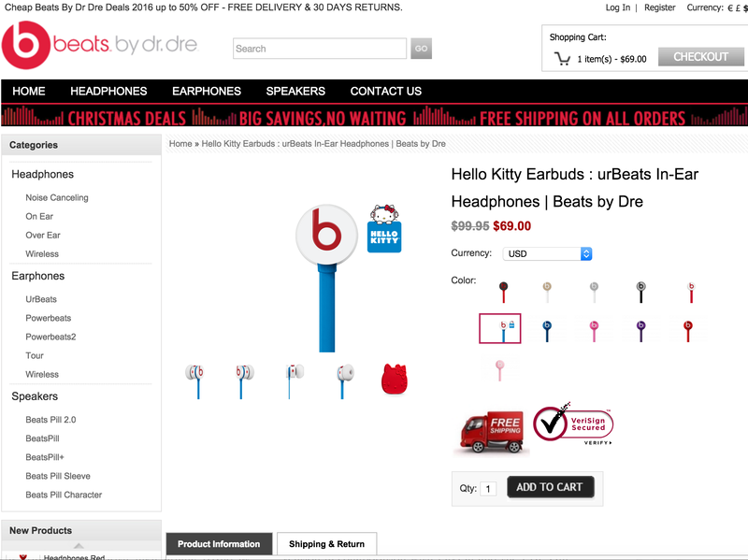Proceed with the CHECKOUT button
The height and width of the screenshot is (560, 748).
tap(700, 57)
